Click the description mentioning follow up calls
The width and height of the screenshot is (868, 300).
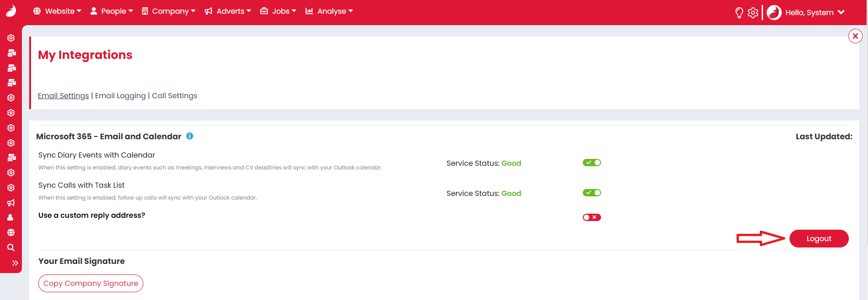(148, 198)
